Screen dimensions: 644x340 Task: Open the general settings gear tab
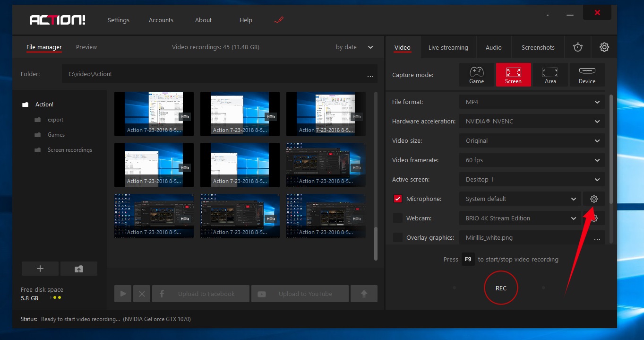tap(604, 47)
